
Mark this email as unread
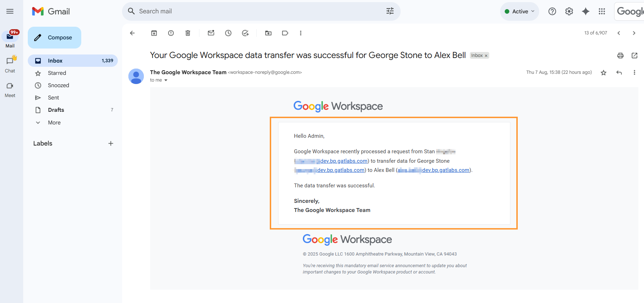pyautogui.click(x=211, y=33)
